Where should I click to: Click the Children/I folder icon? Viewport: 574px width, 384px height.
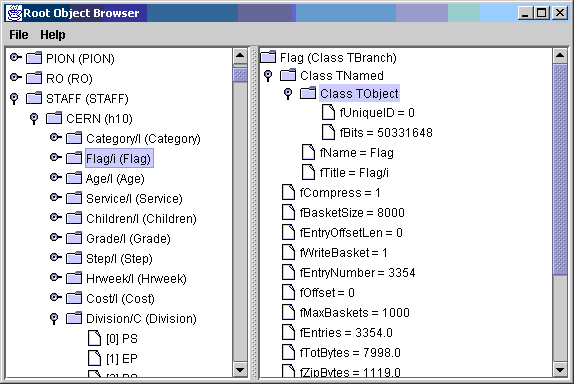coord(74,218)
